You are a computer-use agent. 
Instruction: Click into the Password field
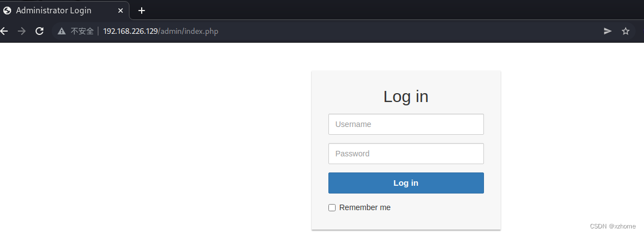(406, 154)
